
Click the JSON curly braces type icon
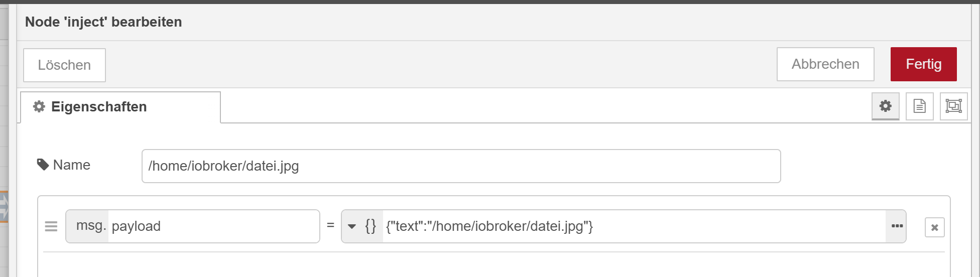coord(371,226)
